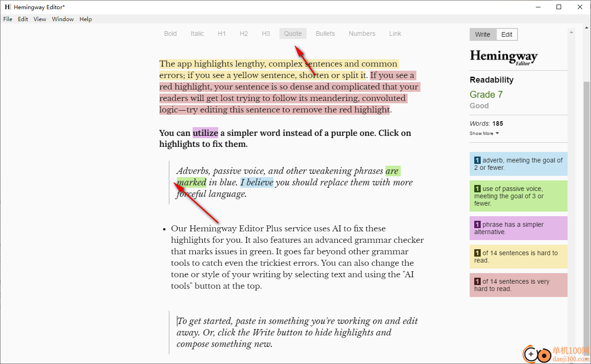Click the Hemingway Editor logo in sidebar

pyautogui.click(x=504, y=57)
